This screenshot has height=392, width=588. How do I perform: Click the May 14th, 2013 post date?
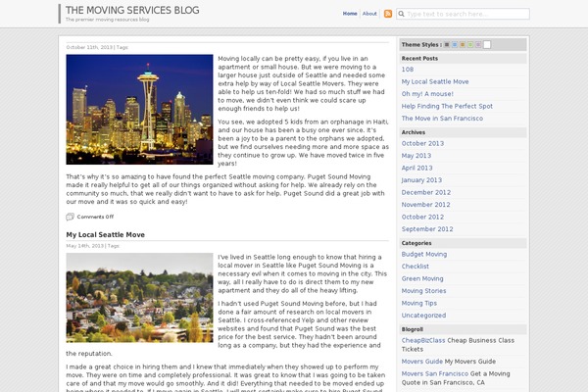pos(84,246)
